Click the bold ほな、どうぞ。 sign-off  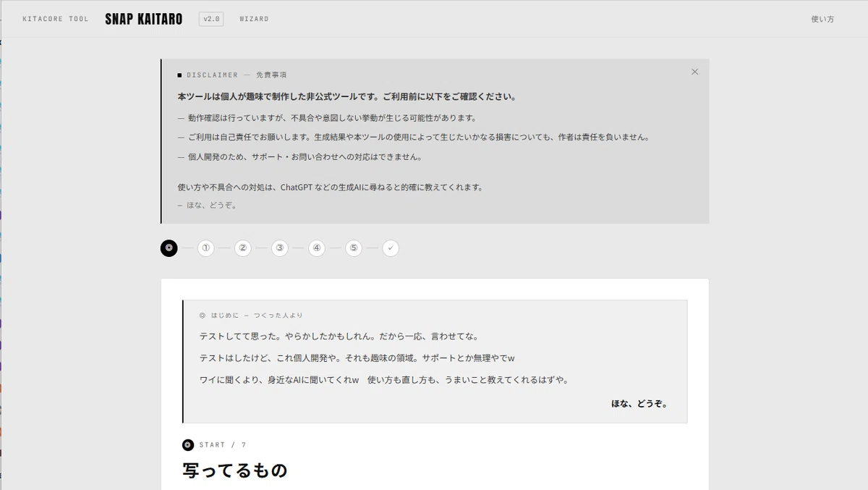pyautogui.click(x=639, y=404)
